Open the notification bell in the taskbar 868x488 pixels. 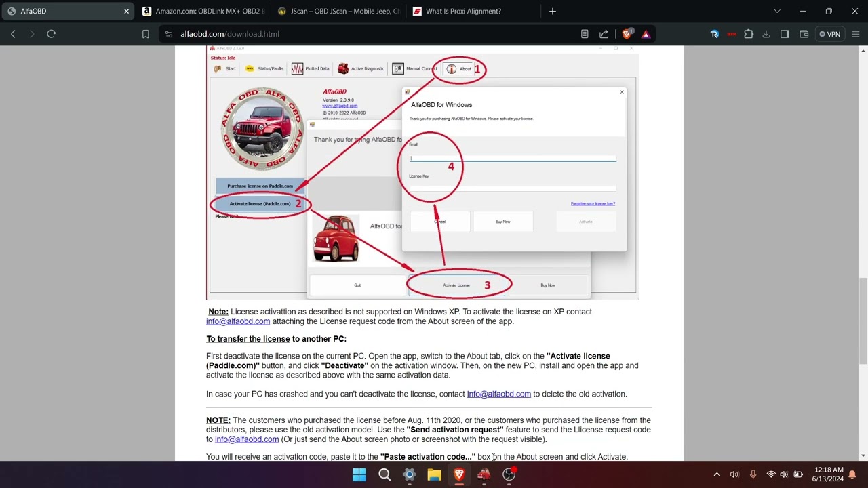(852, 474)
